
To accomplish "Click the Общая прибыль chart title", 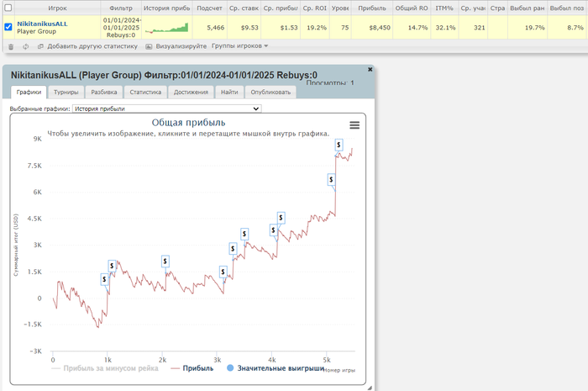I will [x=189, y=123].
